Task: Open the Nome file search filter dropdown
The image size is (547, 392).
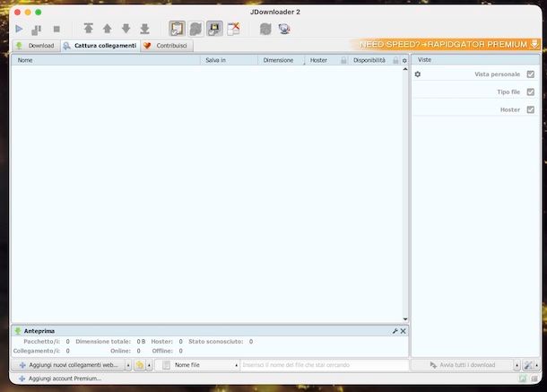Action: click(197, 365)
